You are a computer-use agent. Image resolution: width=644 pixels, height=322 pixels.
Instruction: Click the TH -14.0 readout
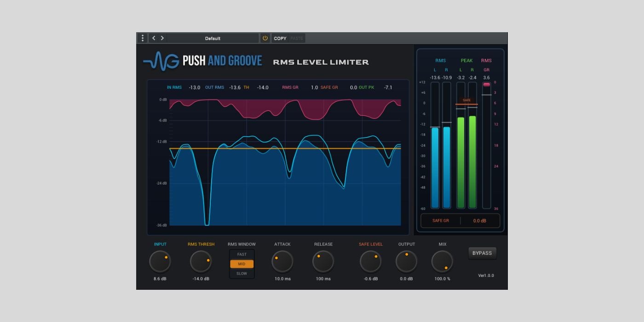click(256, 87)
